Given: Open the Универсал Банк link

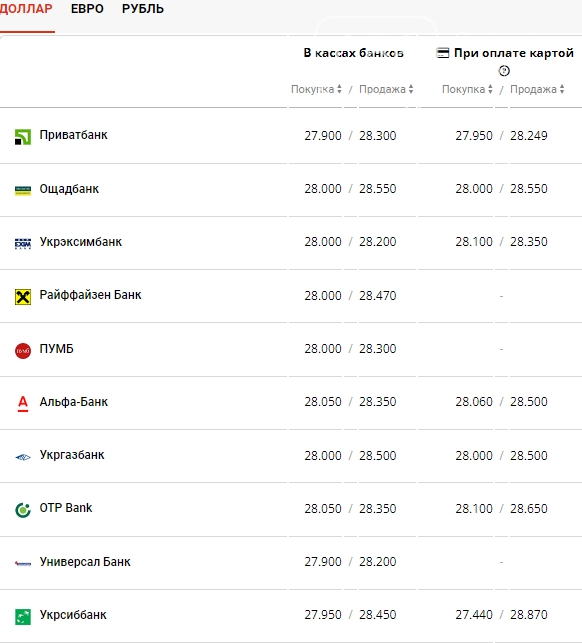Looking at the screenshot, I should [x=85, y=561].
